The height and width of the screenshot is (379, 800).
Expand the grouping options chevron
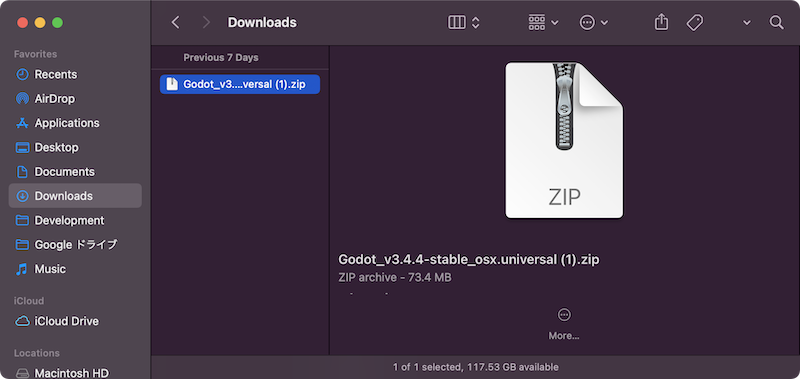pos(555,23)
